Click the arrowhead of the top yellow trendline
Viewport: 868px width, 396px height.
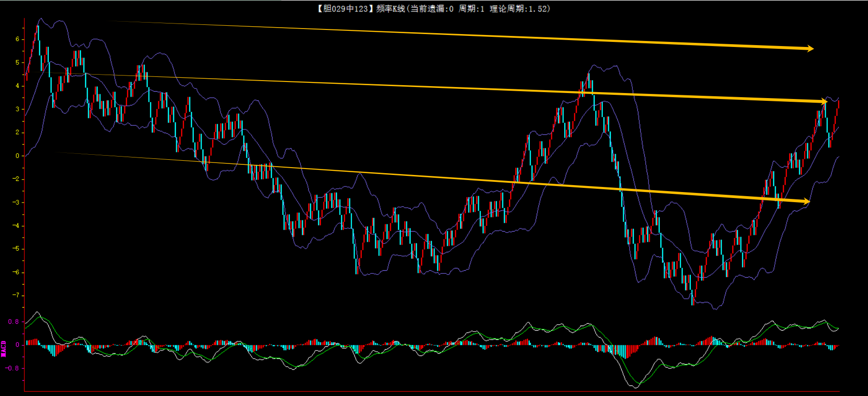(810, 48)
